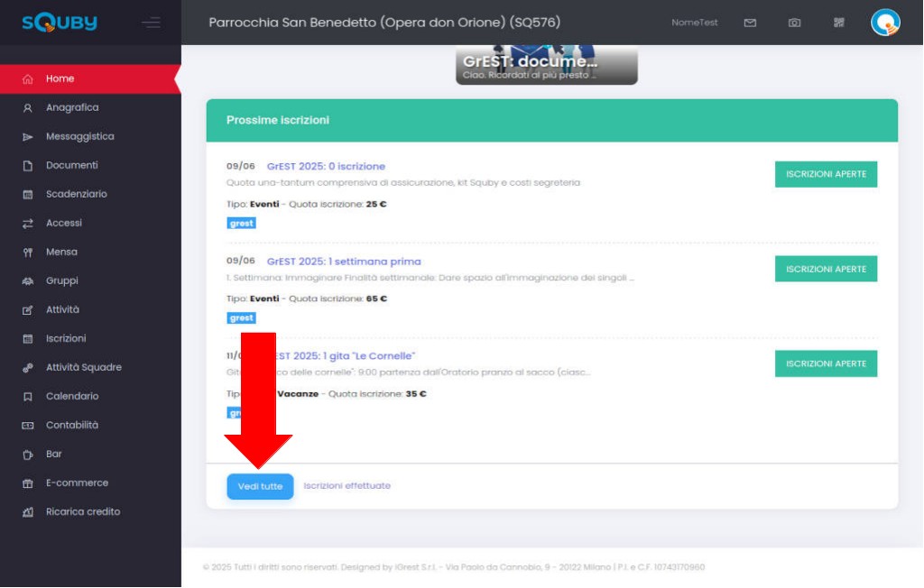This screenshot has height=588, width=924.
Task: Click the Scadenziario calendar icon
Action: (x=28, y=195)
